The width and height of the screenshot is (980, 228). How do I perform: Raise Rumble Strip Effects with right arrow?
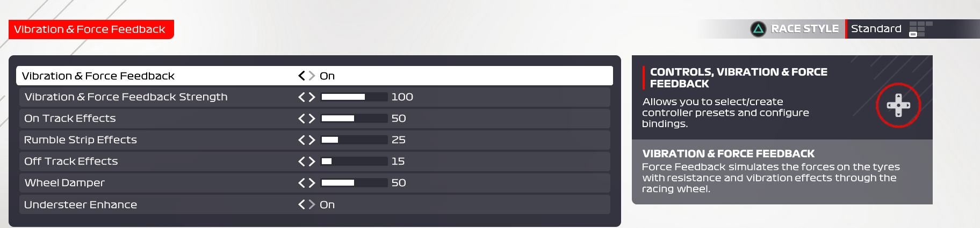[312, 140]
